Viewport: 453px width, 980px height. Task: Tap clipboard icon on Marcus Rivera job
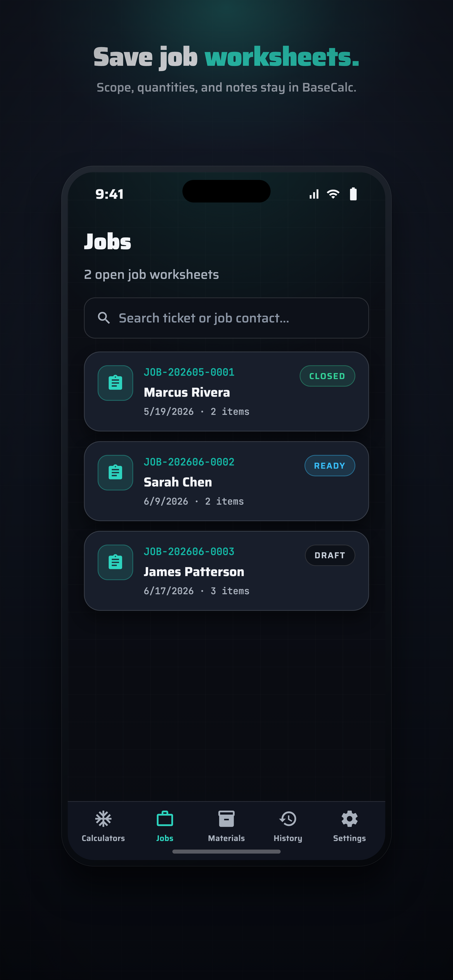point(115,383)
